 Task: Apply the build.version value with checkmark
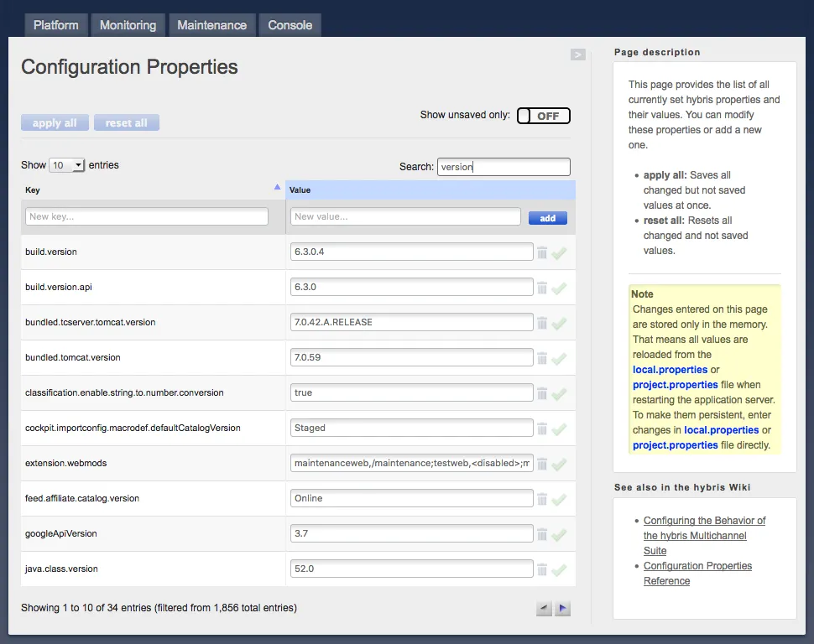pyautogui.click(x=559, y=253)
